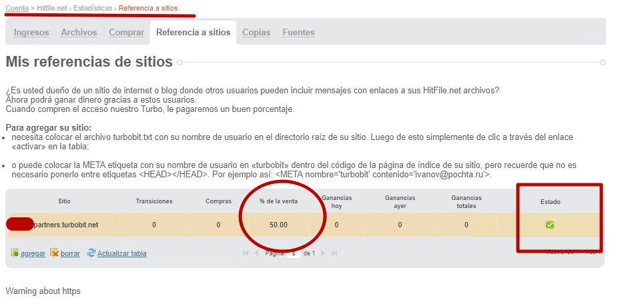Click the Estadísticas breadcrumb

pos(93,8)
